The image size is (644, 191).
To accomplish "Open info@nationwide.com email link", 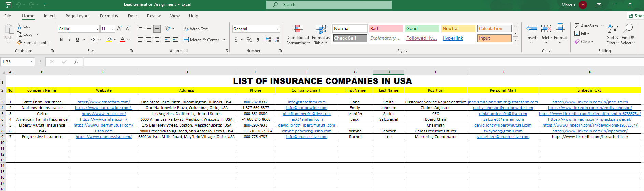I will pos(306,108).
